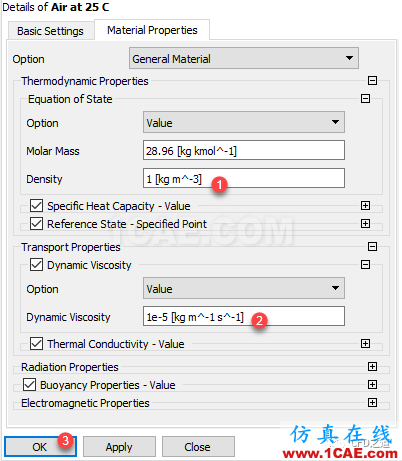
Task: Disable the Dynamic Viscosity checkbox
Action: coord(36,265)
